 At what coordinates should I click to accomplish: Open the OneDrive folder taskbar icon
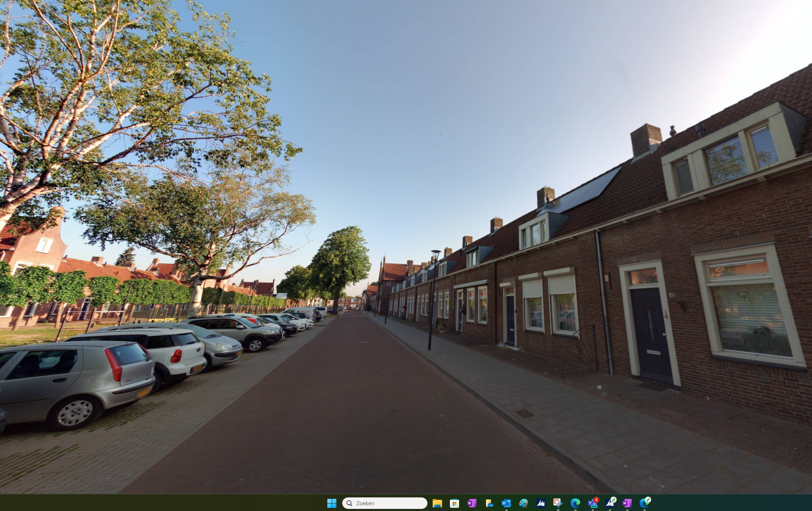489,503
